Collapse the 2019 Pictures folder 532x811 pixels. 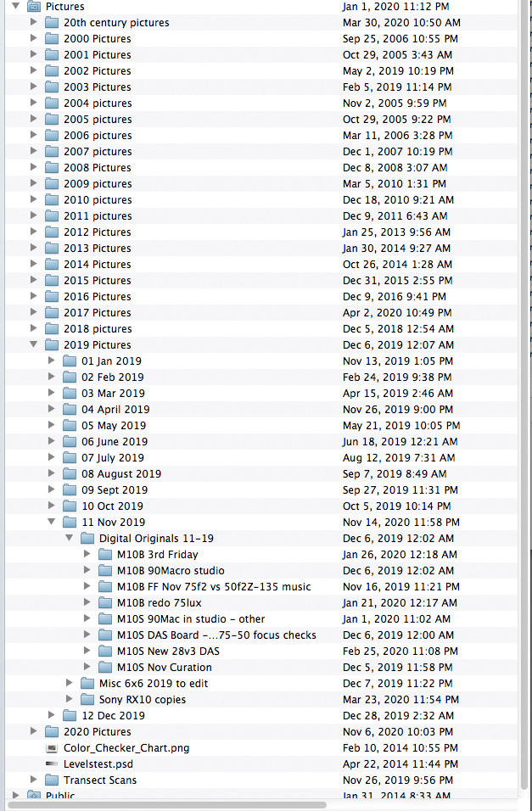coord(34,345)
